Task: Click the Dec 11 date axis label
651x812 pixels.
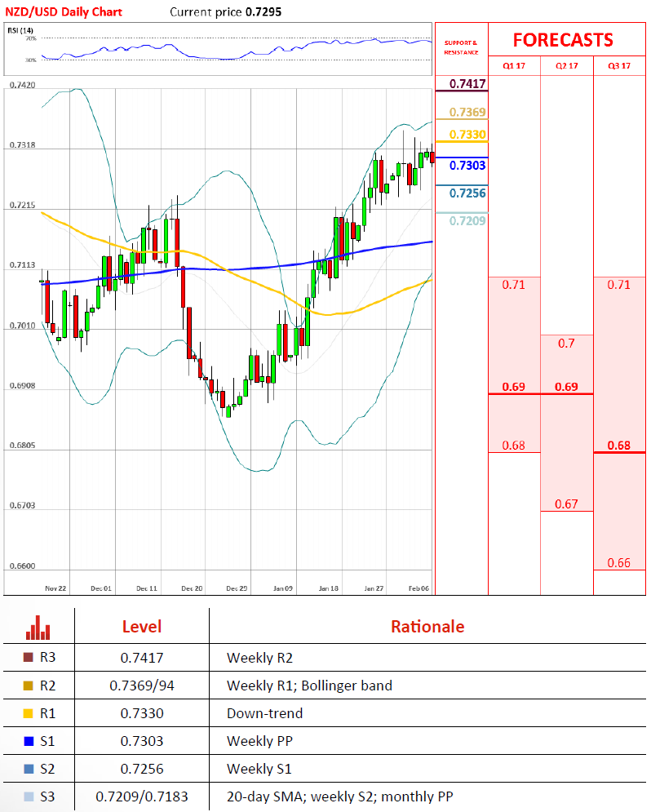Action: pos(147,588)
